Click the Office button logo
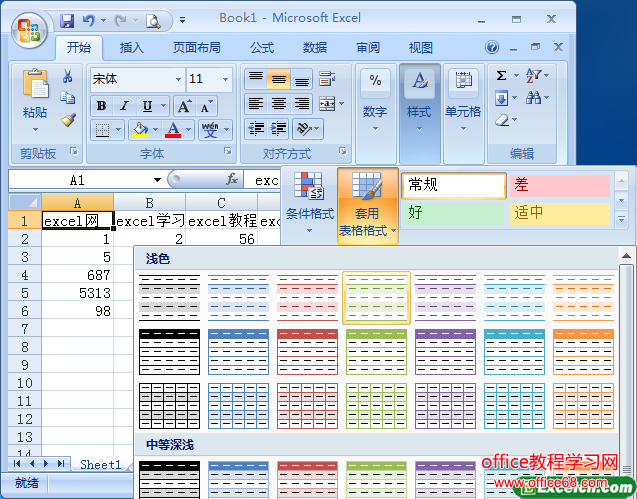The width and height of the screenshot is (637, 499). point(29,31)
